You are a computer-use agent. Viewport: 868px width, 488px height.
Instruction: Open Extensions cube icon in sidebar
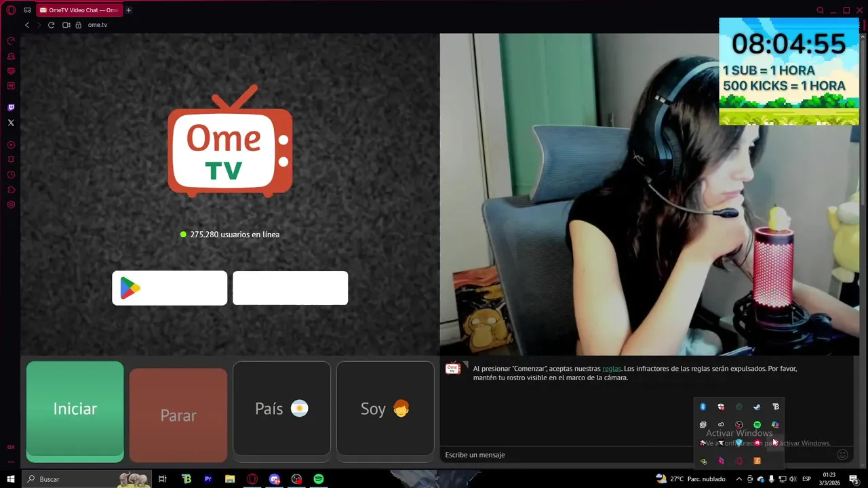tap(11, 190)
